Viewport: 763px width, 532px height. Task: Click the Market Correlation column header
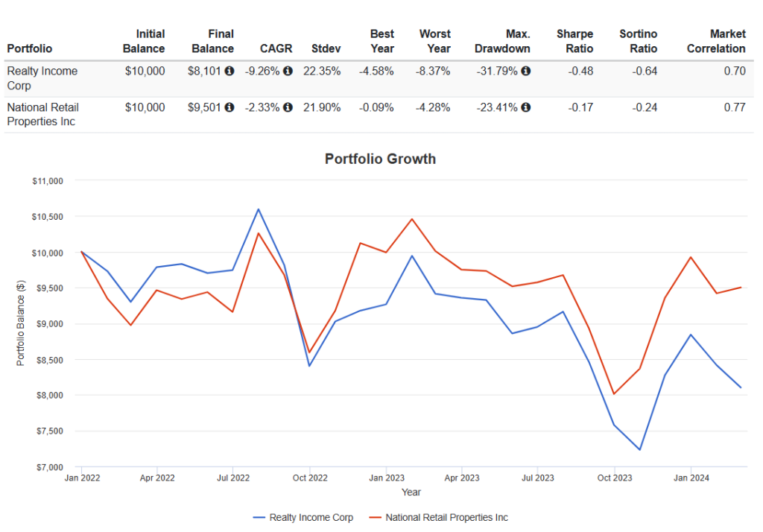716,42
